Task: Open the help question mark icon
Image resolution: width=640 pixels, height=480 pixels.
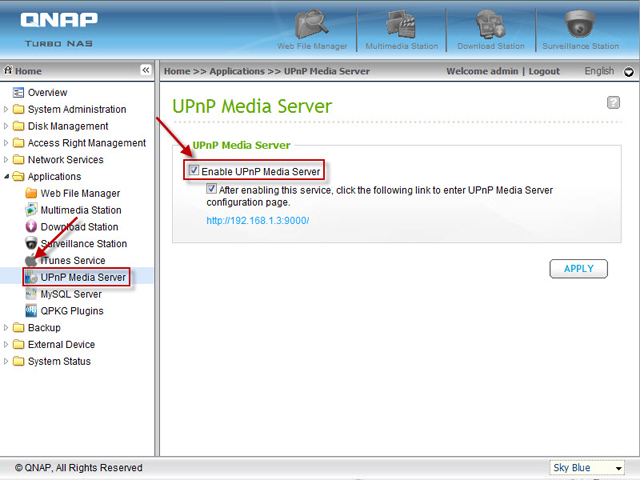Action: [613, 102]
